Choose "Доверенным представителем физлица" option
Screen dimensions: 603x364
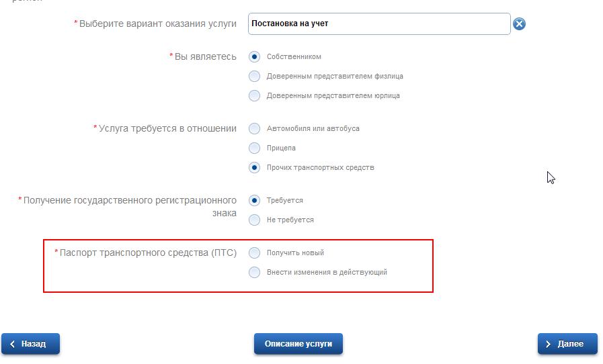click(x=254, y=77)
